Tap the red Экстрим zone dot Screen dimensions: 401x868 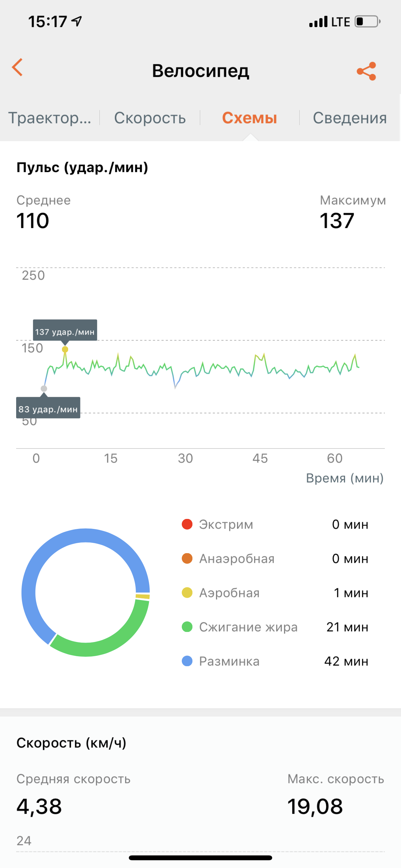tap(187, 524)
